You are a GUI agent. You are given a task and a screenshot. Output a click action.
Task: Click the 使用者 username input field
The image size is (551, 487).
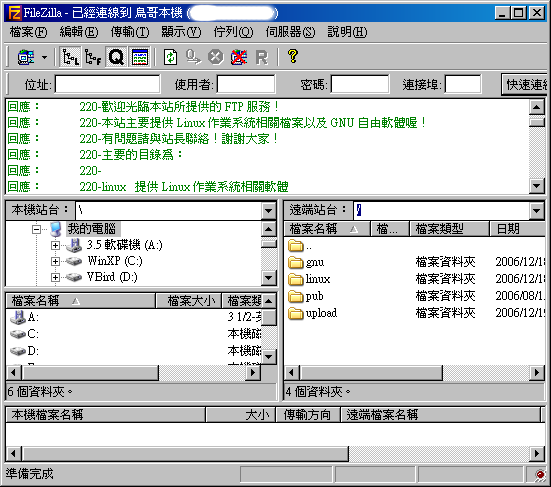click(246, 84)
